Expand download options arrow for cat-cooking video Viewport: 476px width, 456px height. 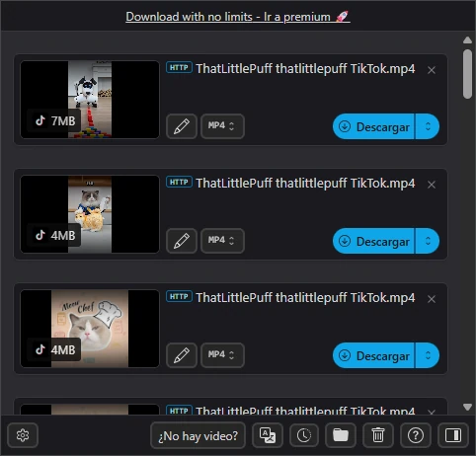coord(428,241)
